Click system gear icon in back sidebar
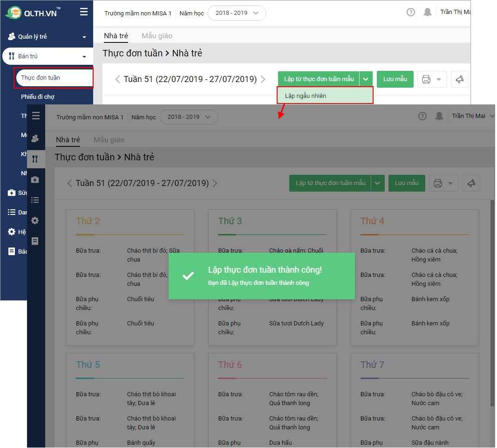 [x=11, y=232]
